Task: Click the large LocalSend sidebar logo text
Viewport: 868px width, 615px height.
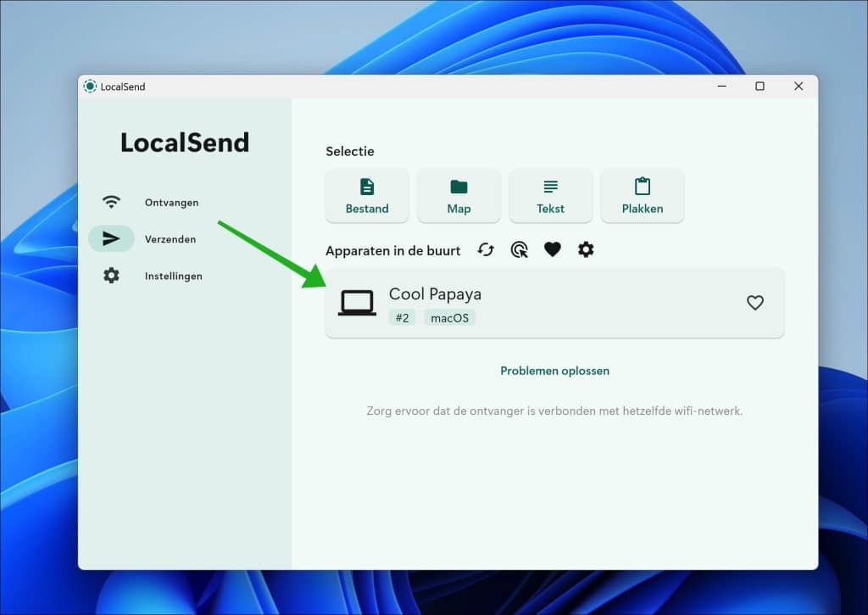Action: click(185, 143)
